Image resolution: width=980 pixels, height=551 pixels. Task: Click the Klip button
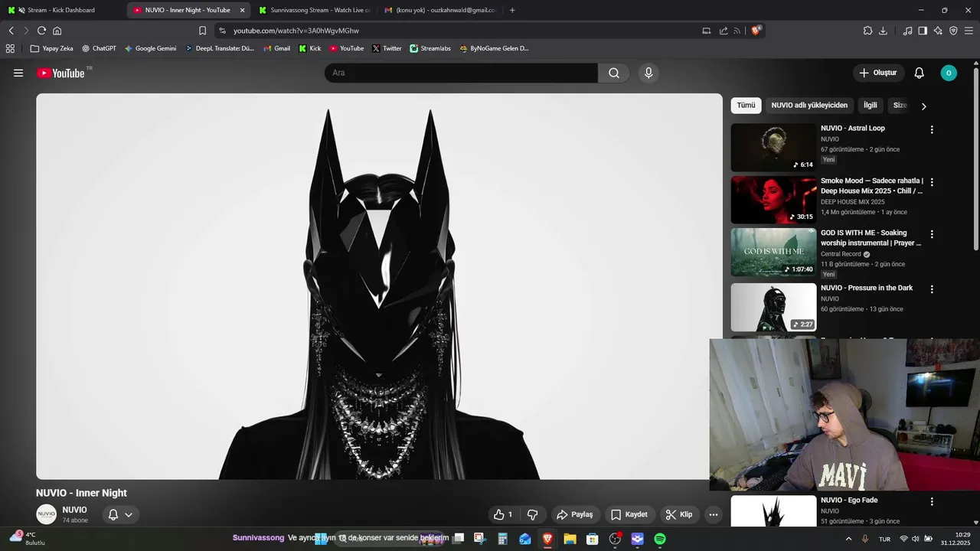(x=679, y=514)
